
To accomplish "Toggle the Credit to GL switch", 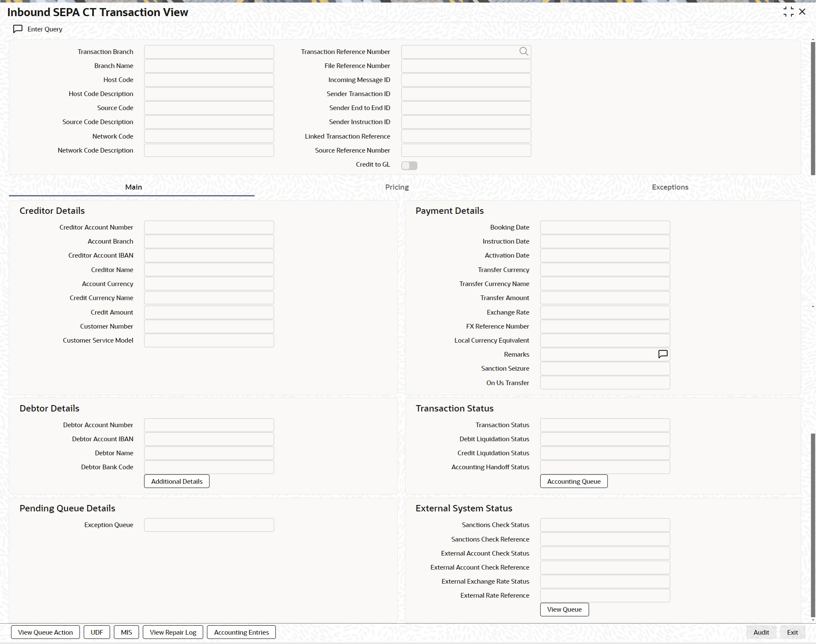I will (409, 165).
